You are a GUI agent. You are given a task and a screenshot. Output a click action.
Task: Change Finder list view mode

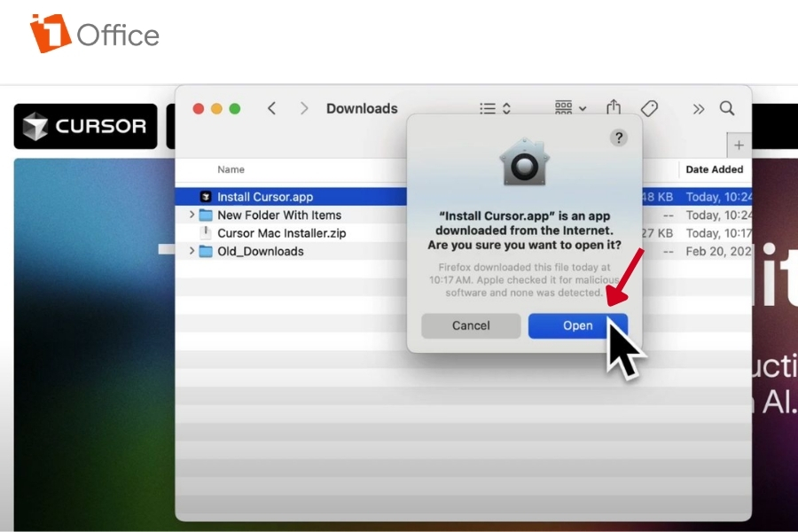click(x=495, y=108)
